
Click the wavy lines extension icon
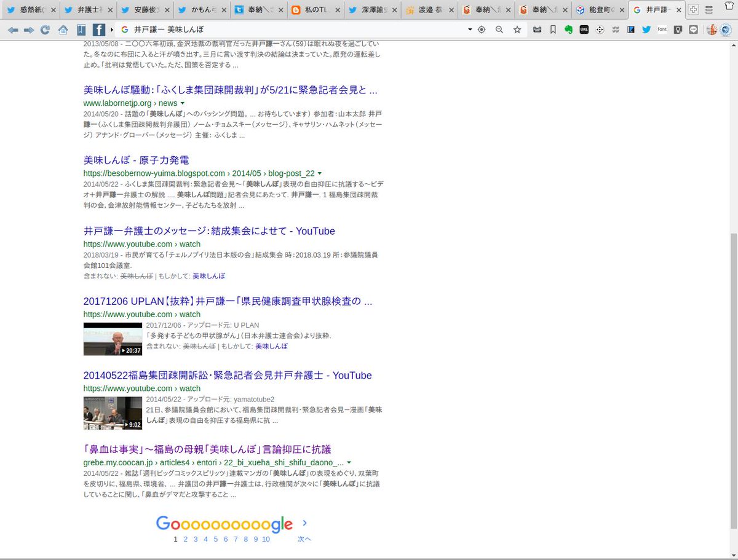615,30
